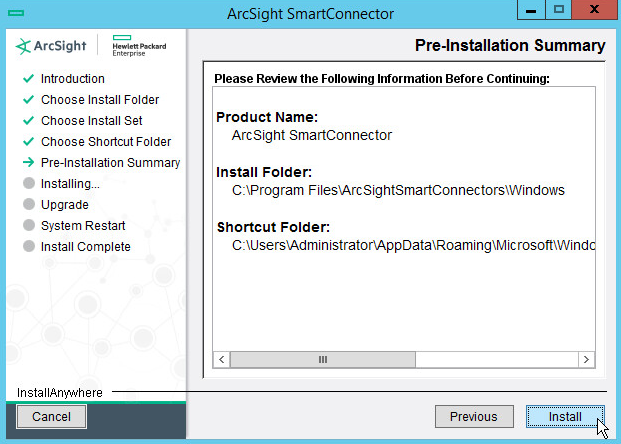Click the horizontal scrollbar left arrow
The width and height of the screenshot is (621, 444).
click(x=222, y=359)
